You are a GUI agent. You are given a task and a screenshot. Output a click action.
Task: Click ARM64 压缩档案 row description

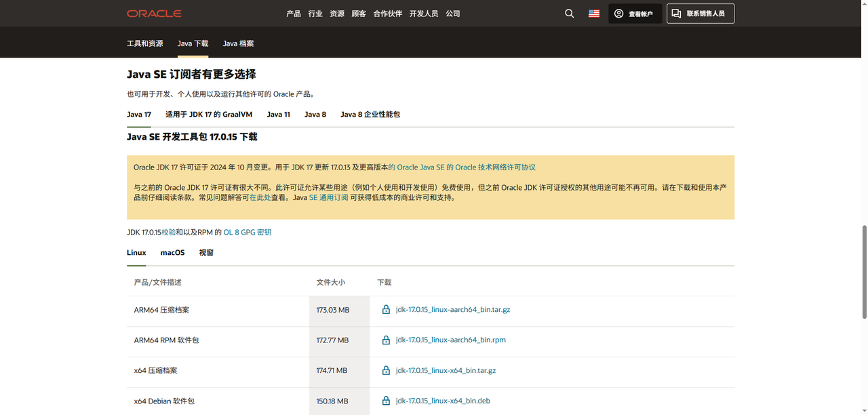(x=161, y=310)
